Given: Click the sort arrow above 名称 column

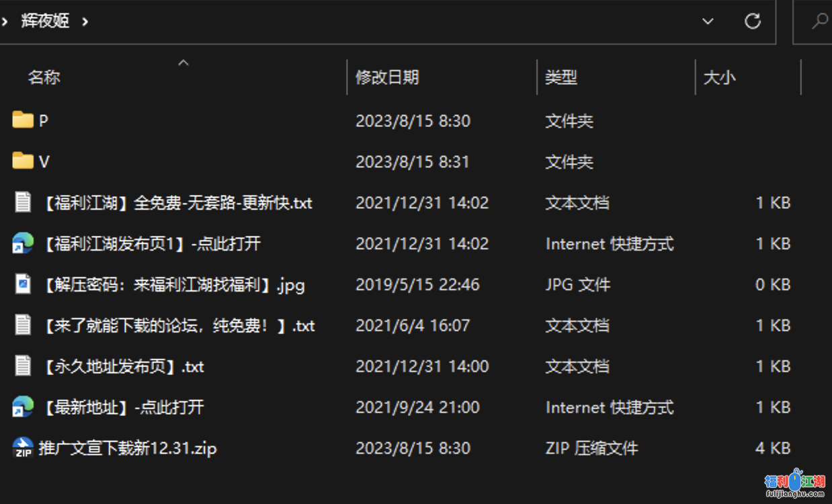Looking at the screenshot, I should point(183,63).
